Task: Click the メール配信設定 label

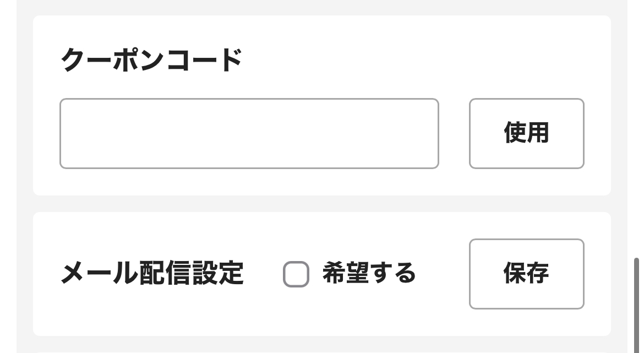Action: (x=152, y=274)
